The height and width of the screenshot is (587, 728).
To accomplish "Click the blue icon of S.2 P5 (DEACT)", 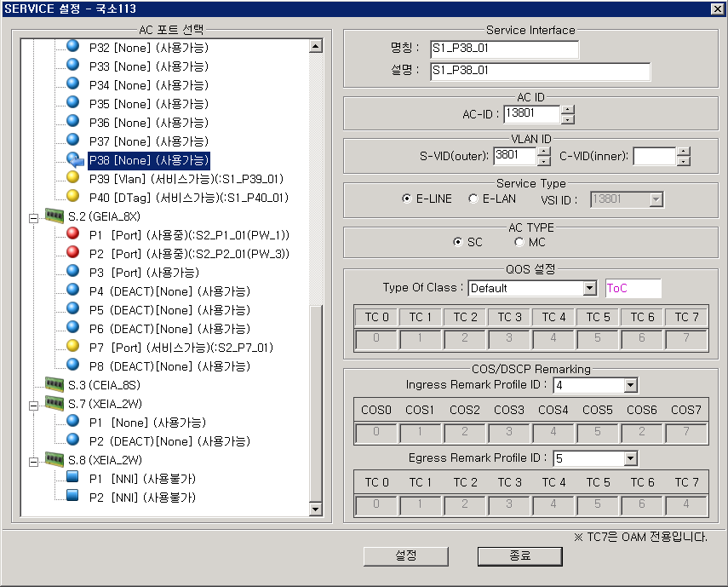I will pos(73,308).
